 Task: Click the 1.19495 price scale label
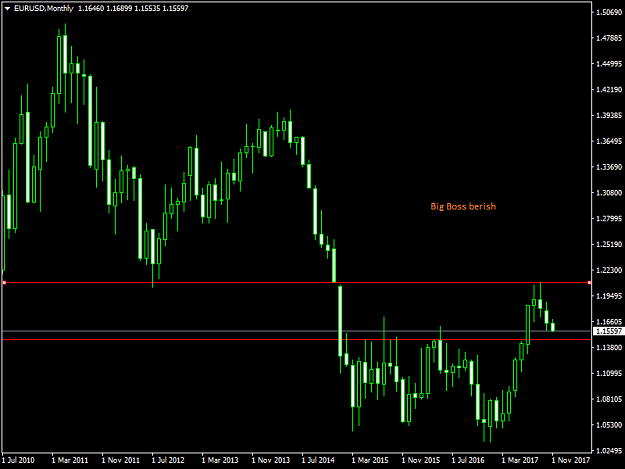[x=609, y=296]
